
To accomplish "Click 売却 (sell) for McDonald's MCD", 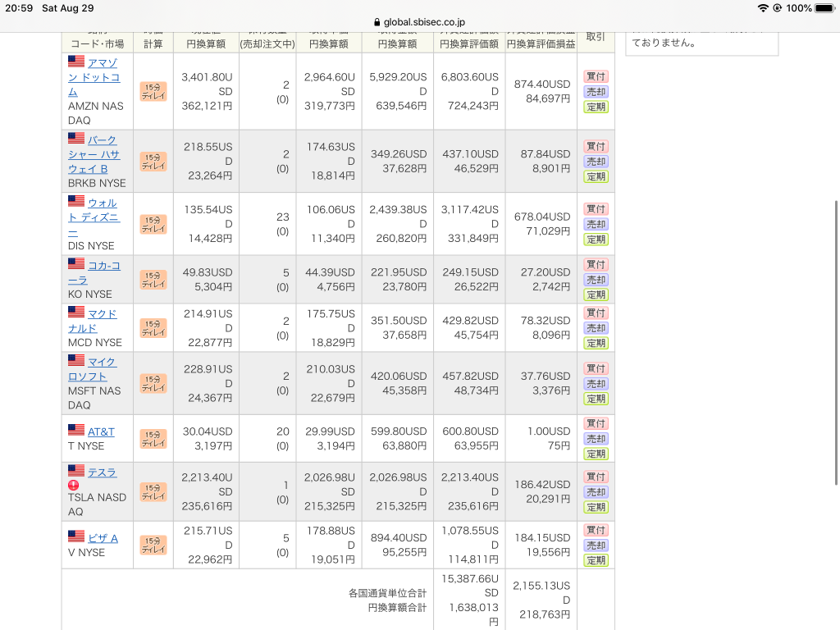I will (x=596, y=328).
